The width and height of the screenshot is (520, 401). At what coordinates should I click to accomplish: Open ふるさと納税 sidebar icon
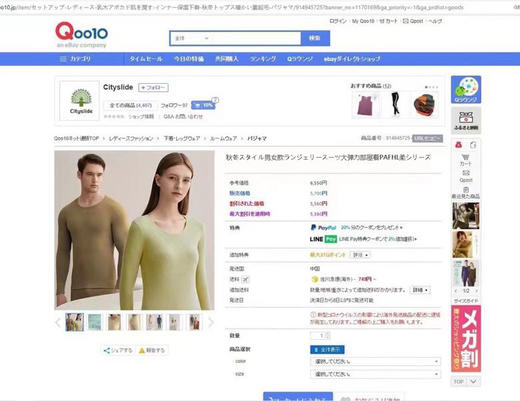[x=466, y=120]
